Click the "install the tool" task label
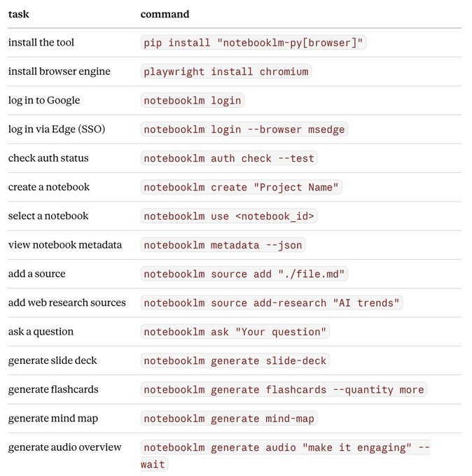 tap(41, 43)
